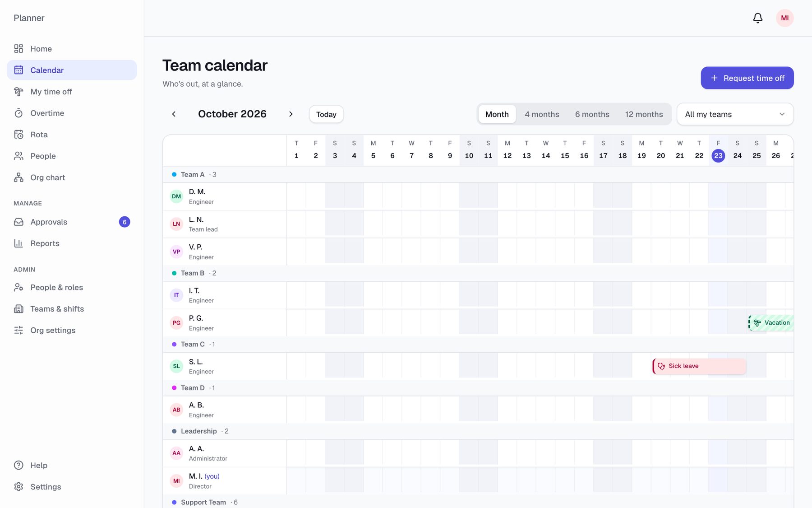Image resolution: width=812 pixels, height=508 pixels.
Task: Click on M. I. (you) name
Action: coord(204,476)
